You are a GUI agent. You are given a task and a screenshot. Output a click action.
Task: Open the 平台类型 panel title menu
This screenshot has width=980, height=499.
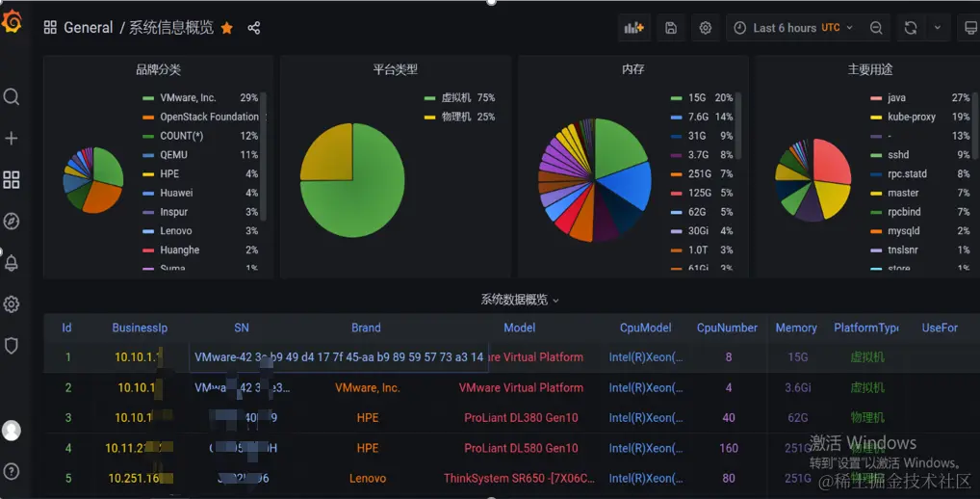(x=395, y=69)
